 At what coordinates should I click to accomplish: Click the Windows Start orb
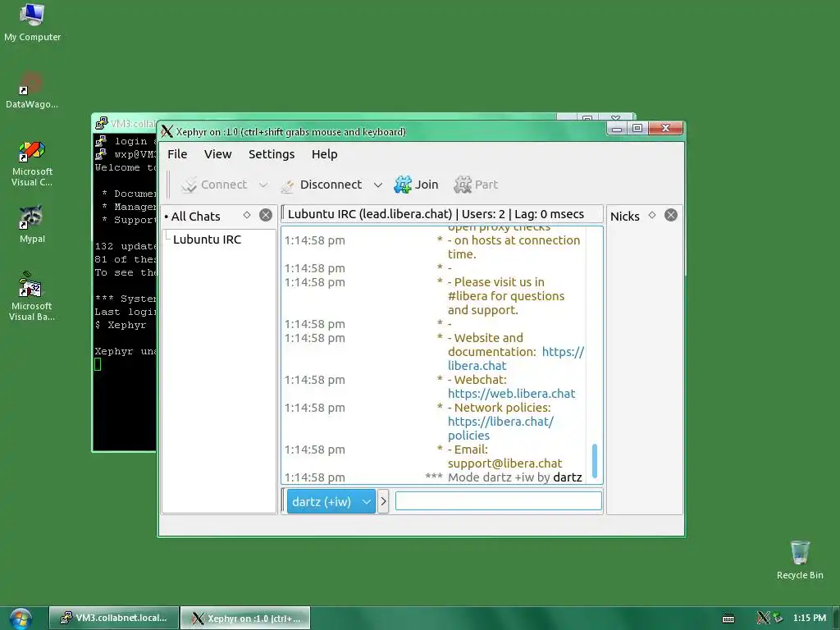click(x=21, y=619)
